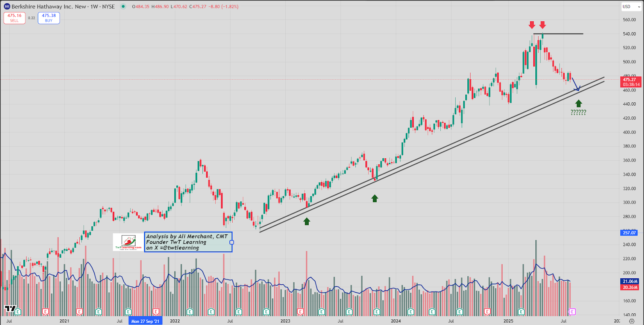Viewport: 644px width, 325px height.
Task: Click the L470.62 low value
Action: click(x=179, y=6)
